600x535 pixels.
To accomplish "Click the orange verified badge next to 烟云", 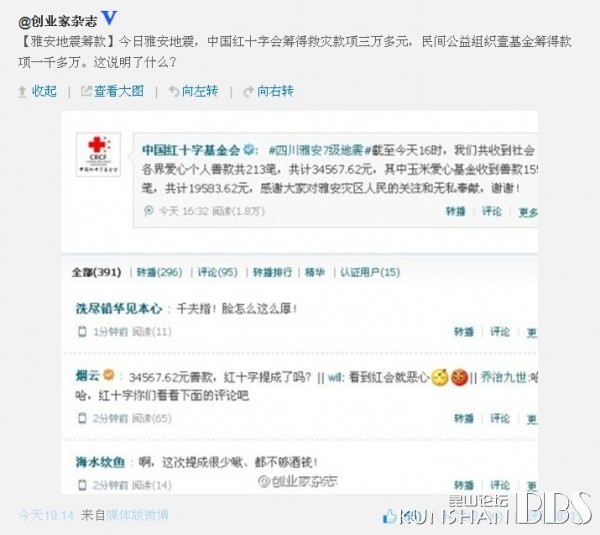I will coord(109,375).
